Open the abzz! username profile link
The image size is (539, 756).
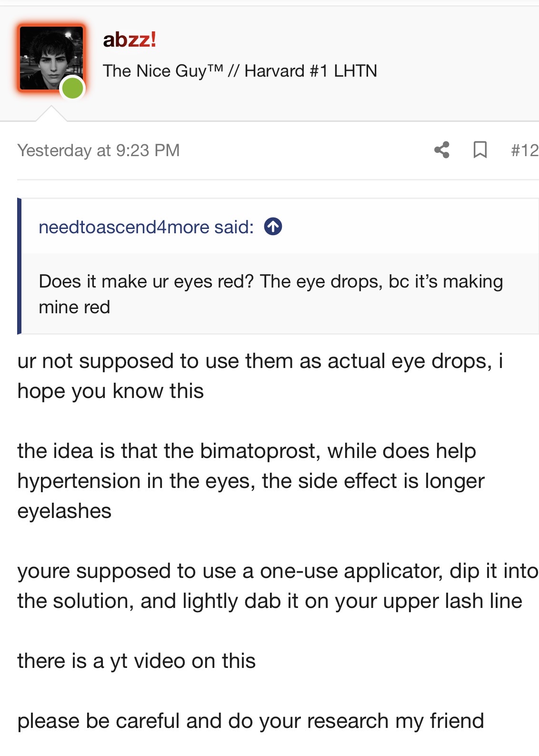130,40
